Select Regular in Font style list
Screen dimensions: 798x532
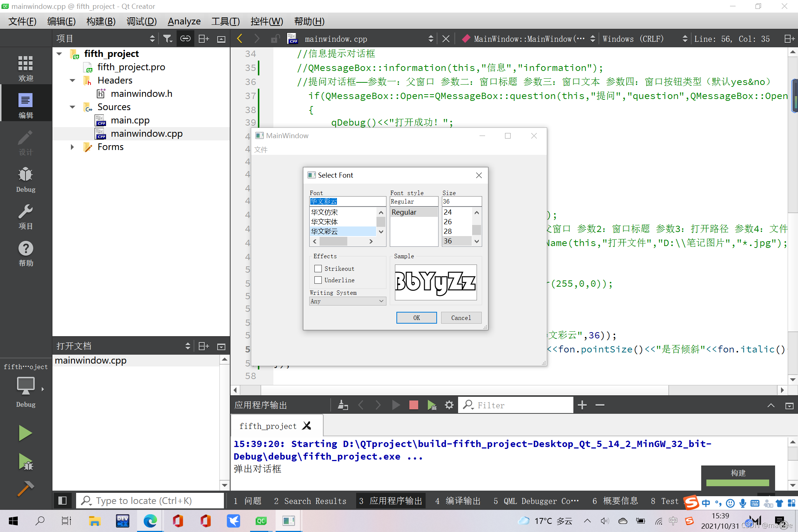click(x=414, y=212)
